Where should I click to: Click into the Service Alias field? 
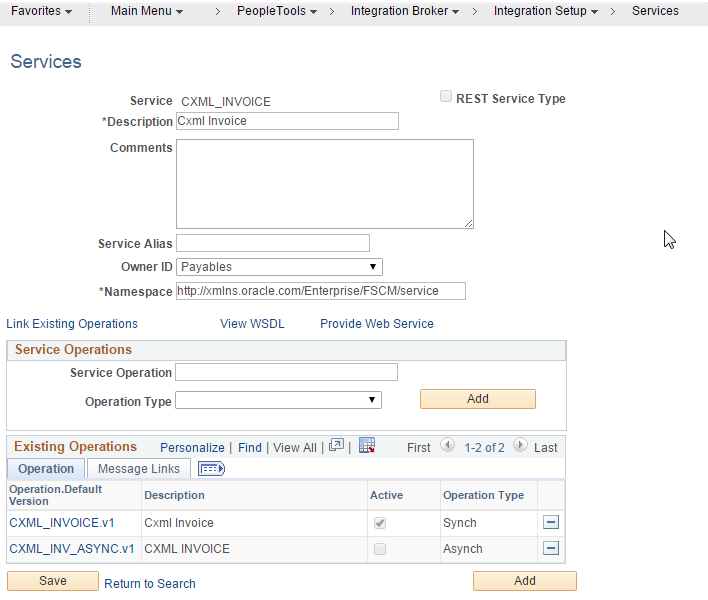coord(273,243)
